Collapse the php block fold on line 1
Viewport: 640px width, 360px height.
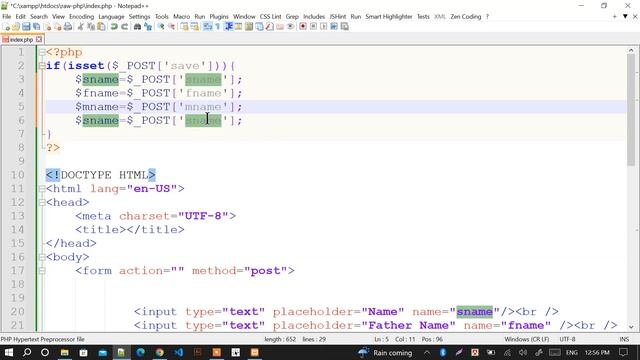click(x=42, y=52)
